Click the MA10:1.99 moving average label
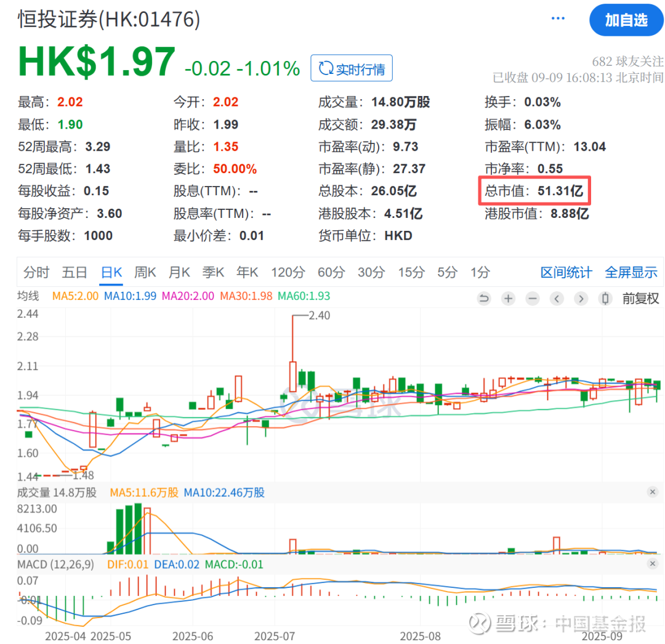The image size is (665, 644). click(130, 296)
